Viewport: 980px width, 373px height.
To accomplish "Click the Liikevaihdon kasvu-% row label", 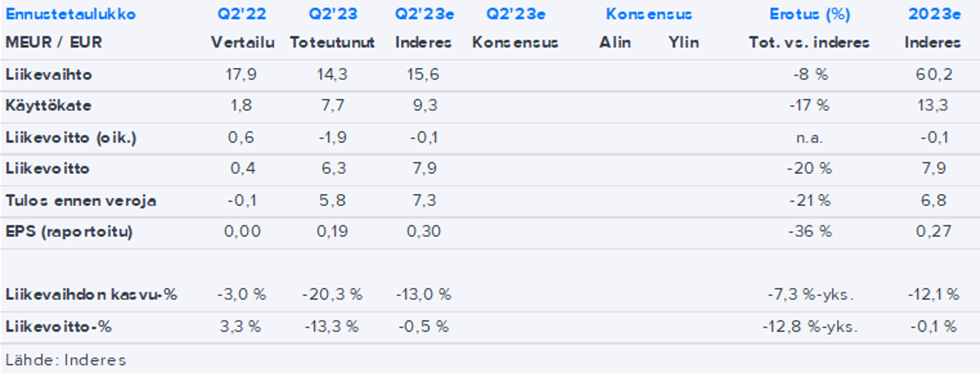I will 91,294.
